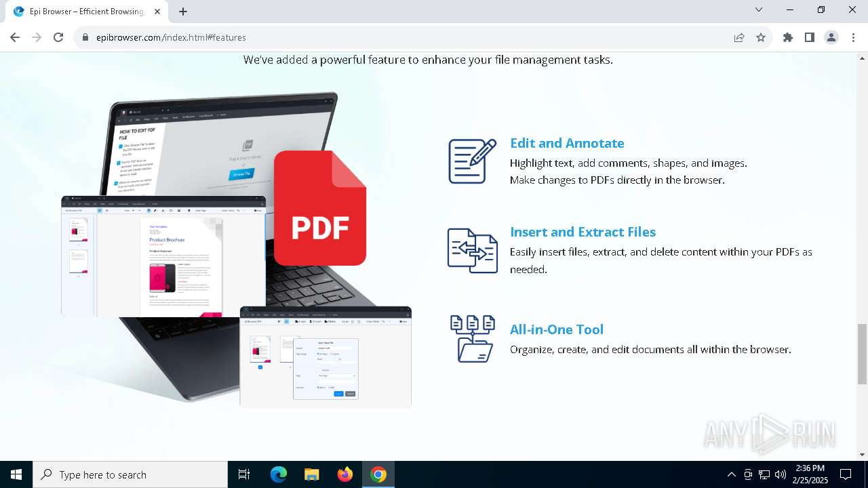The width and height of the screenshot is (868, 488).
Task: View site information lock icon
Action: pyautogui.click(x=85, y=37)
